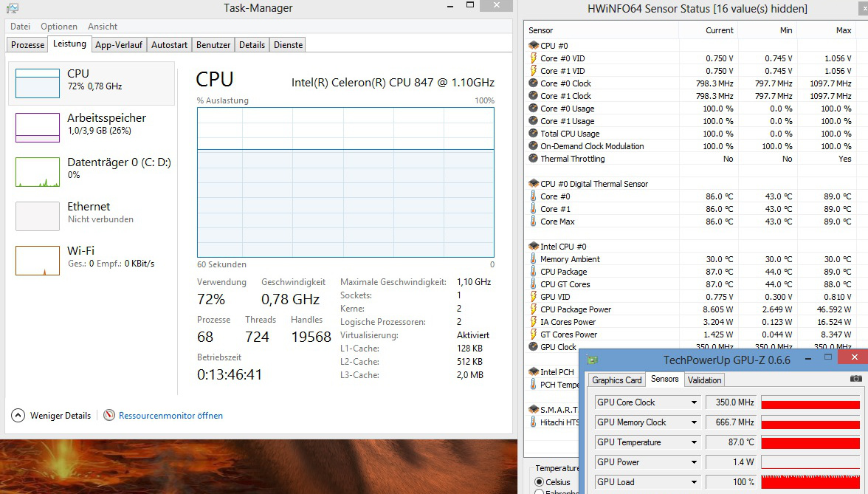
Task: Switch to the Dienste tab
Action: coord(289,45)
